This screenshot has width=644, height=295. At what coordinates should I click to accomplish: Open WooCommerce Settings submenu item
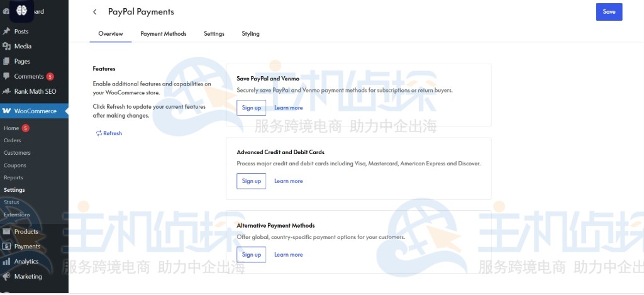coord(14,190)
